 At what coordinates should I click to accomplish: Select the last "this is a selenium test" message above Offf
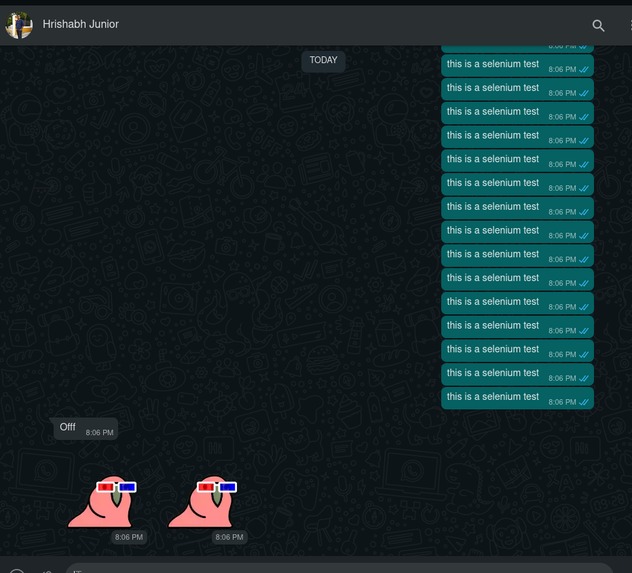517,398
